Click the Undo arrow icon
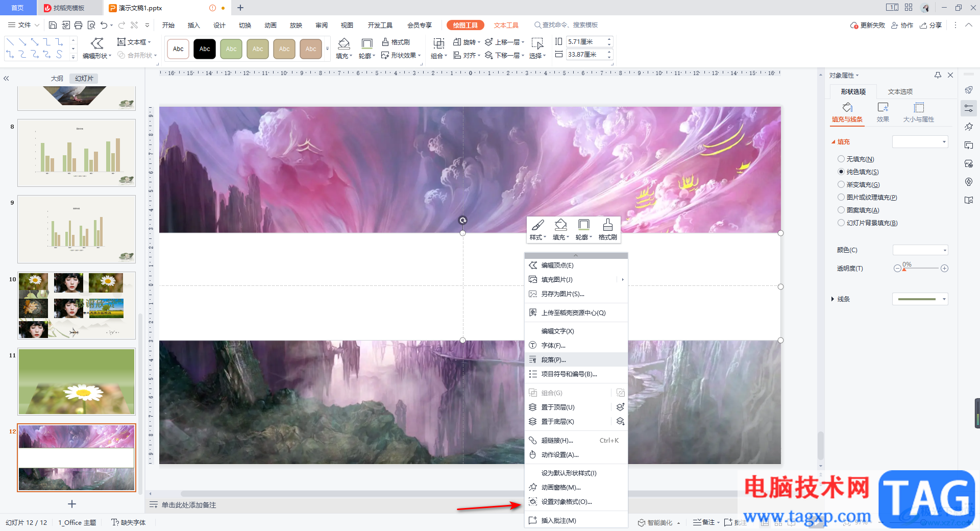The width and height of the screenshot is (980, 531). coord(104,25)
